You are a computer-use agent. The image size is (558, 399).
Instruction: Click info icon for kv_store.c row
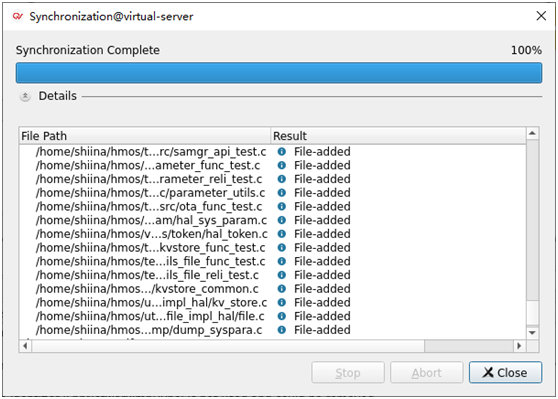click(x=281, y=303)
